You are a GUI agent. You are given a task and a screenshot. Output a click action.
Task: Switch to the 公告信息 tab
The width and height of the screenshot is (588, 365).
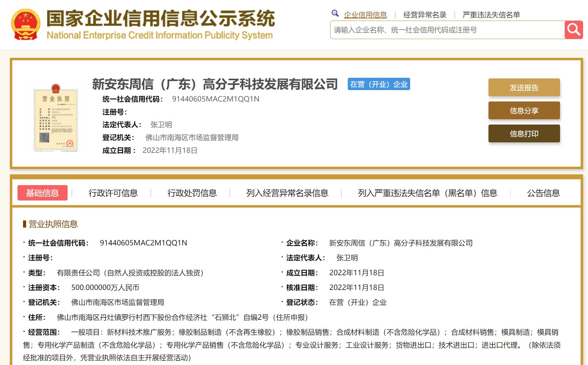(x=543, y=193)
